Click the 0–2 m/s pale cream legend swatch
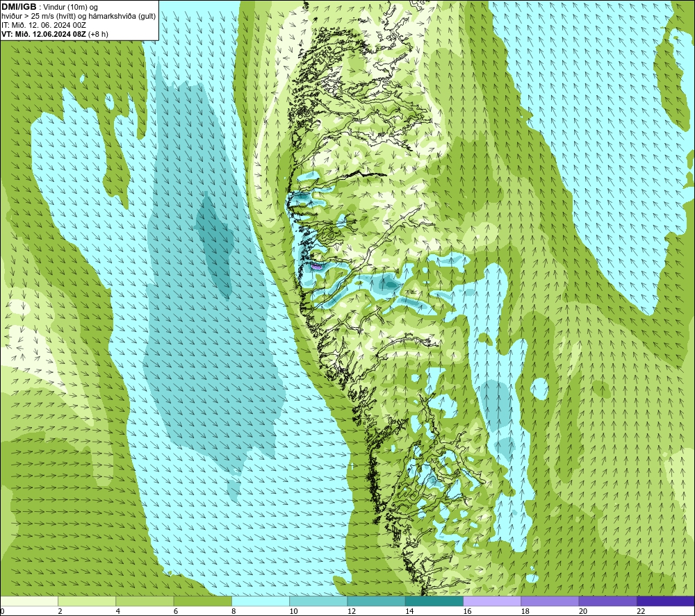The image size is (695, 616). (29, 601)
